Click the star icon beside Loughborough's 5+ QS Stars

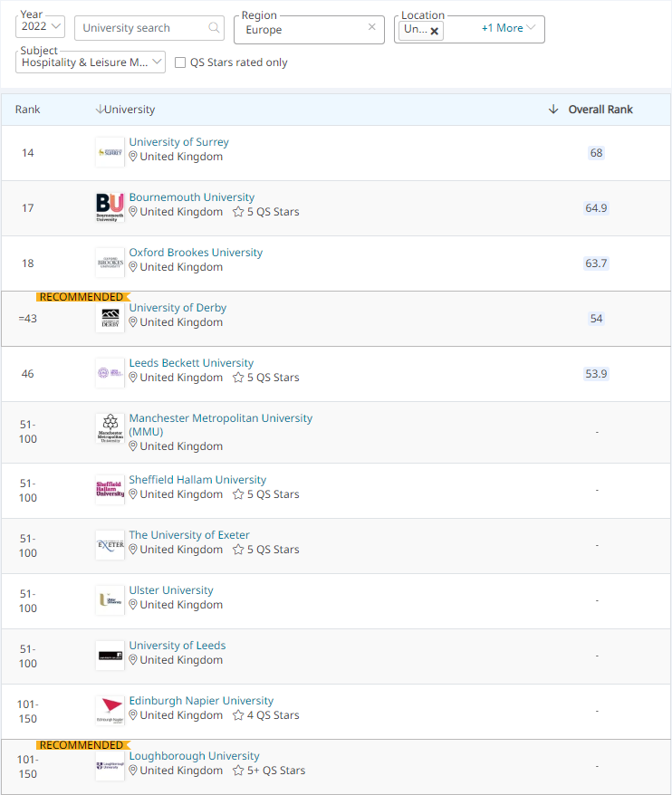(x=238, y=771)
